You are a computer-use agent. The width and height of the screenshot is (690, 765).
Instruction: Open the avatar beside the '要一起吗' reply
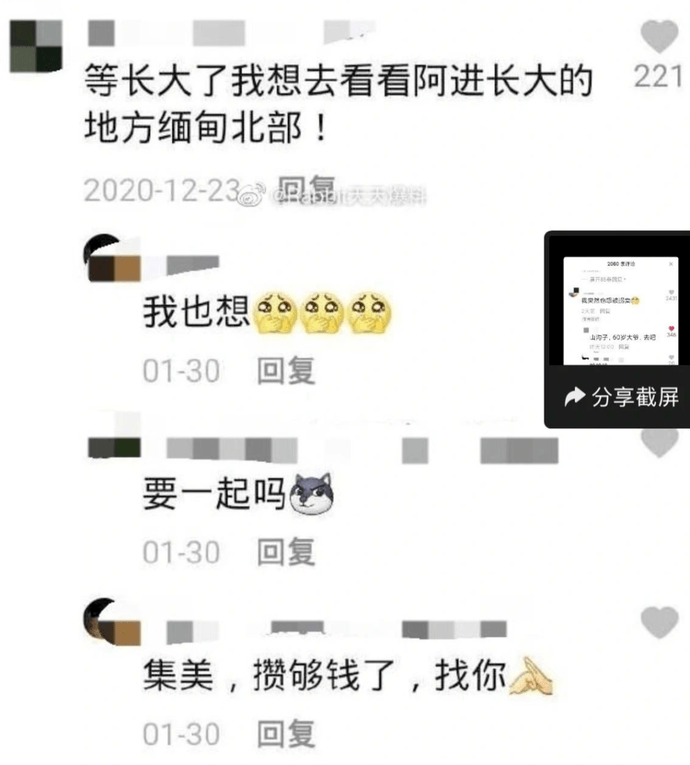tap(114, 436)
